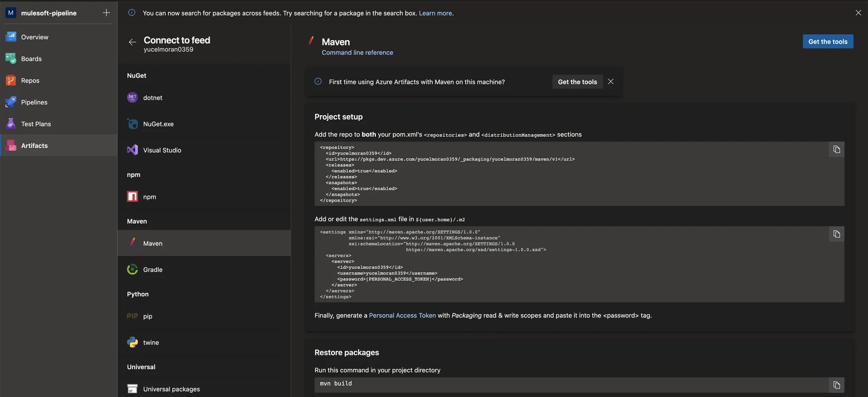This screenshot has width=868, height=397.
Task: Open the Boards icon in sidebar
Action: (11, 59)
